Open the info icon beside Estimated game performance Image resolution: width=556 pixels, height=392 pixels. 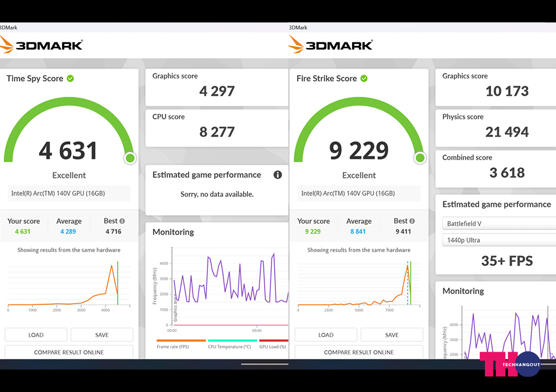coord(277,175)
